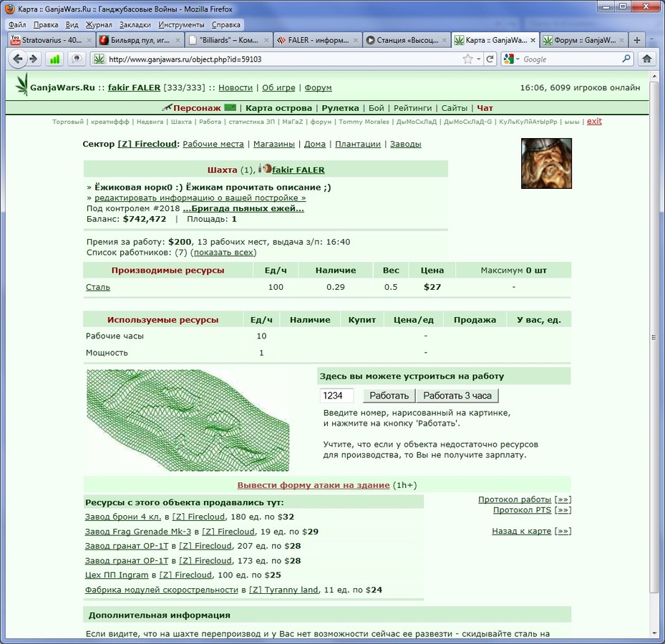The height and width of the screenshot is (644, 665).
Task: Open a new tab with plus button
Action: (x=636, y=40)
